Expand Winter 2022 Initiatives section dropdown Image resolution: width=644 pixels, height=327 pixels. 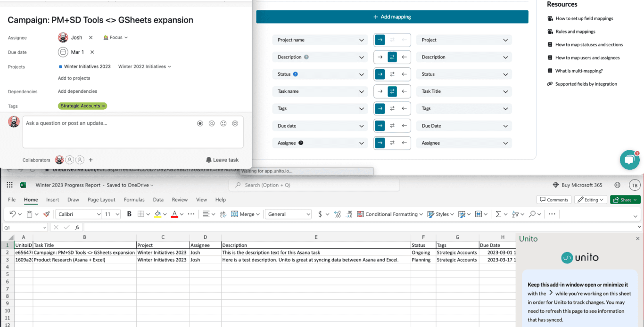145,66
